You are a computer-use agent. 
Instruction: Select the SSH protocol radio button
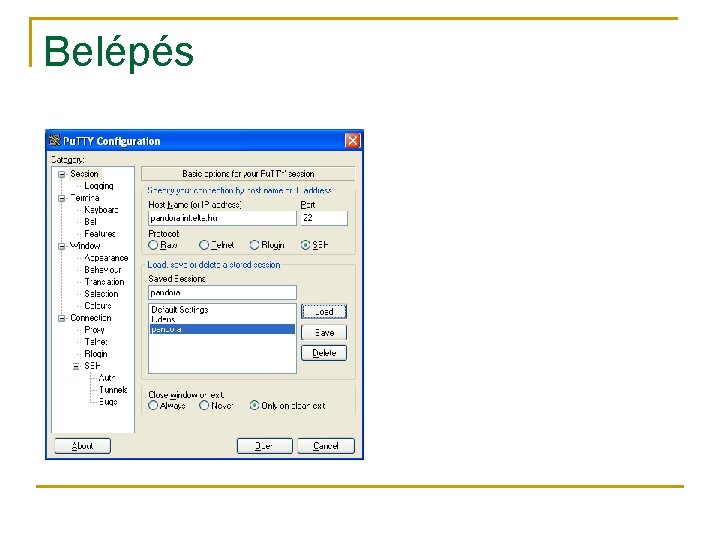coord(305,245)
